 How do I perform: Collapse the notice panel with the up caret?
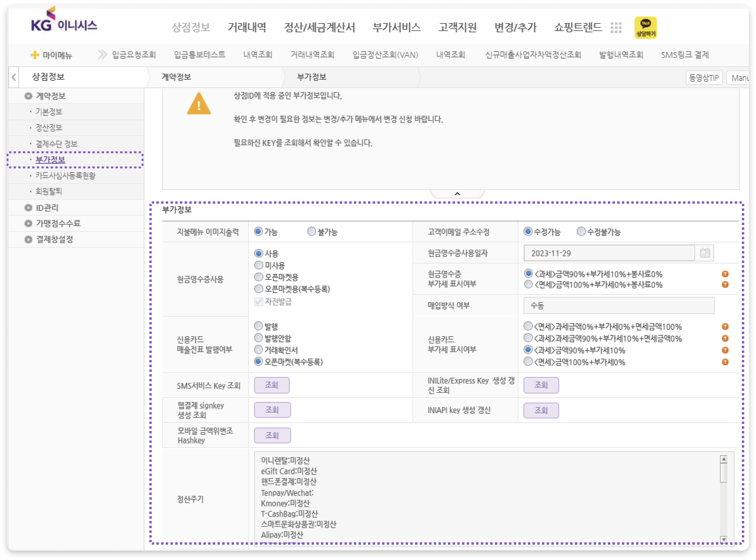[x=457, y=194]
